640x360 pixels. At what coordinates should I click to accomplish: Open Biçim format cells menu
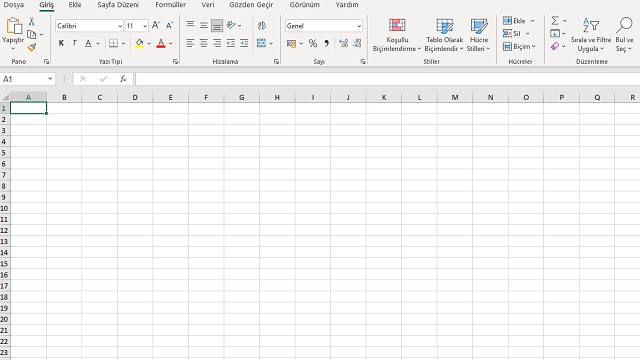pyautogui.click(x=519, y=47)
